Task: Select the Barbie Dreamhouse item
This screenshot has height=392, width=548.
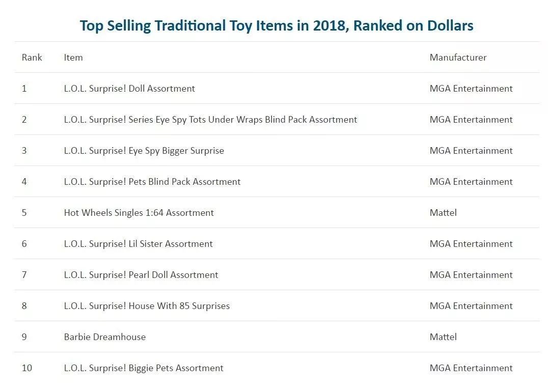Action: click(x=105, y=337)
